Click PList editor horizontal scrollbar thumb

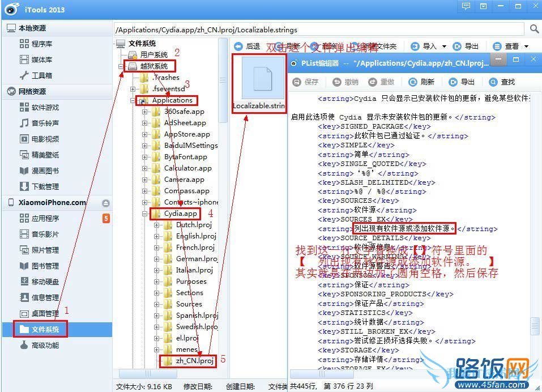coord(322,374)
